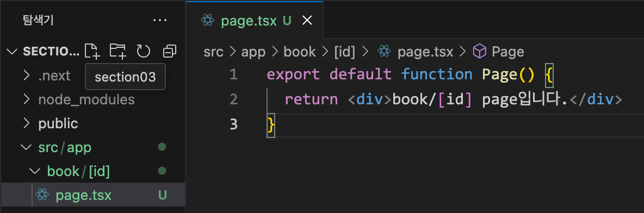
Task: Click the opening div tag on line 2
Action: click(x=370, y=99)
